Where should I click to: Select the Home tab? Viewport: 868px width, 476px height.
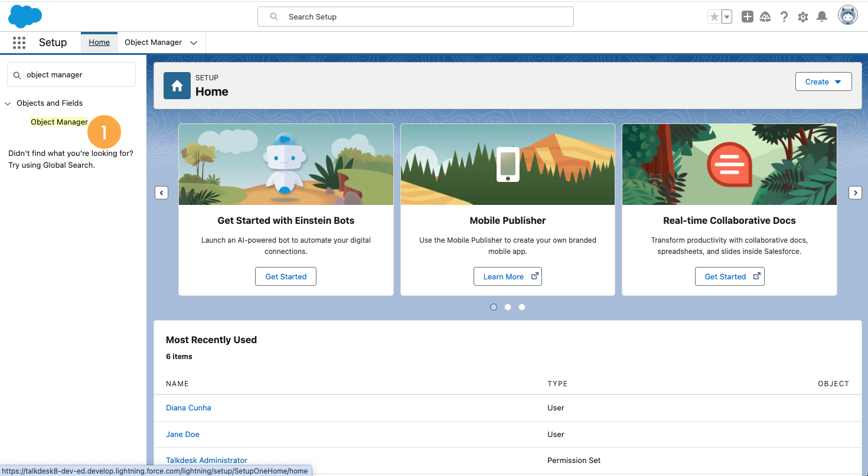[99, 42]
